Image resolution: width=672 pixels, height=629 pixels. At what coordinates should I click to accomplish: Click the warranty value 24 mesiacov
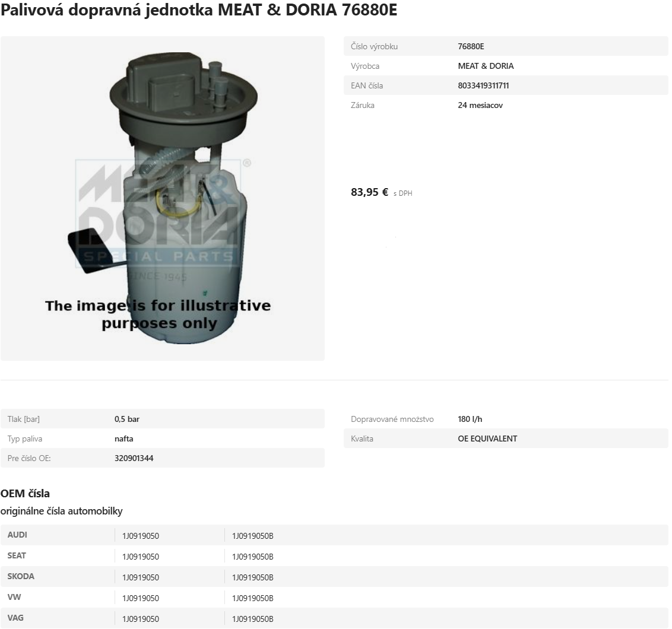(480, 105)
